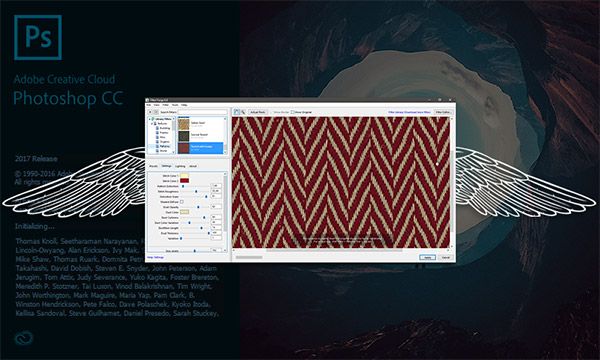Click the Photoshop Ps logo

coord(38,37)
